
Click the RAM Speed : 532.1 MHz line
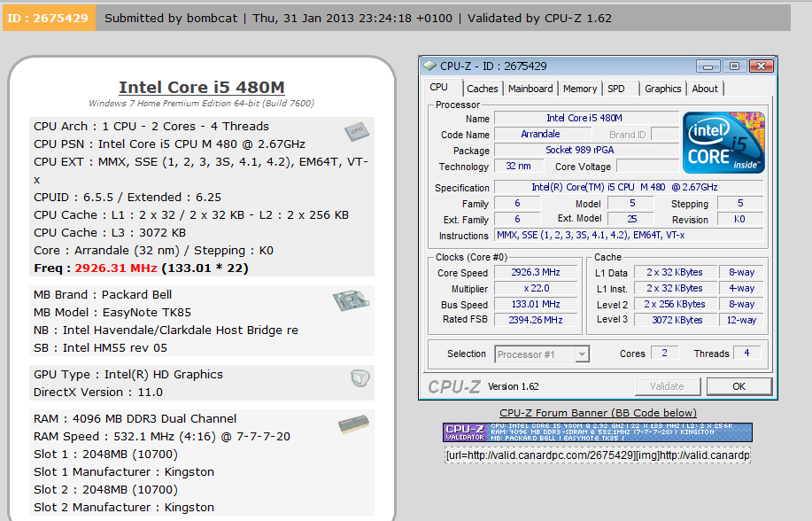[x=161, y=437]
